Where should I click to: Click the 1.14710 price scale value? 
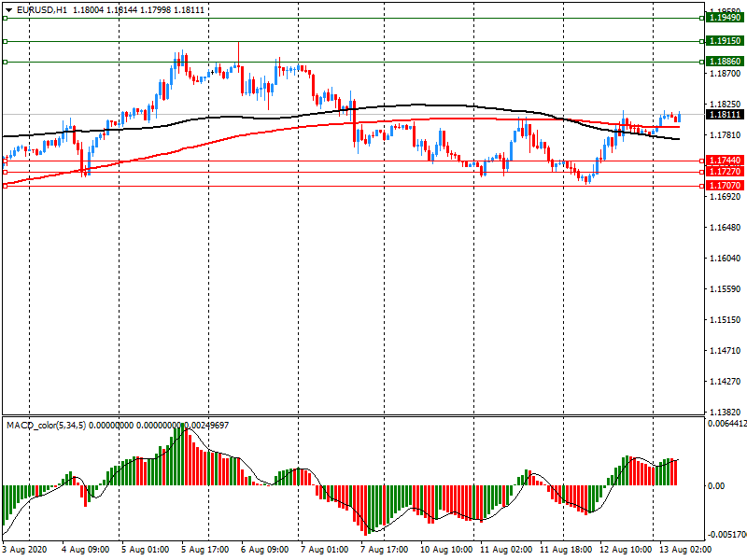[x=726, y=351]
